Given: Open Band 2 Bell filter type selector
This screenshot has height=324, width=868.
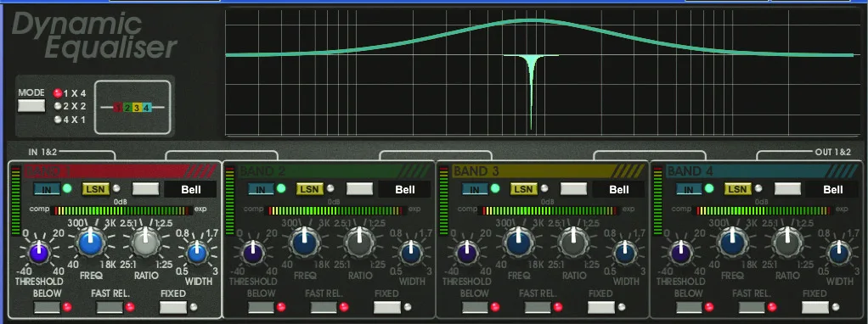Looking at the screenshot, I should coord(404,190).
